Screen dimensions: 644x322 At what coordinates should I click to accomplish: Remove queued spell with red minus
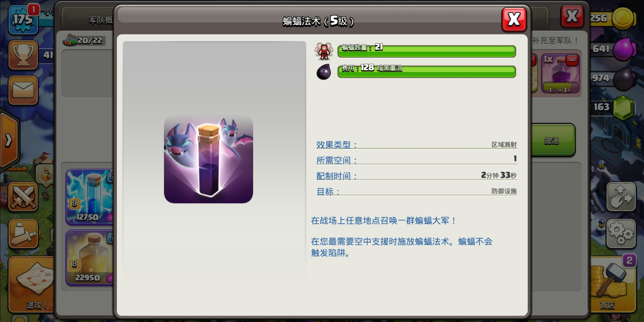[572, 61]
